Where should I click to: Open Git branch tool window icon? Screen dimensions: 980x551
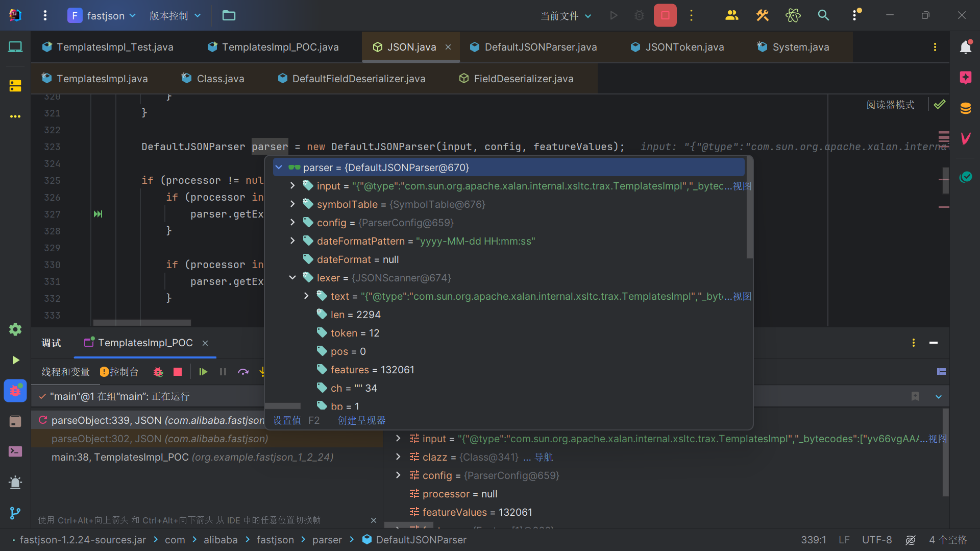pyautogui.click(x=15, y=513)
